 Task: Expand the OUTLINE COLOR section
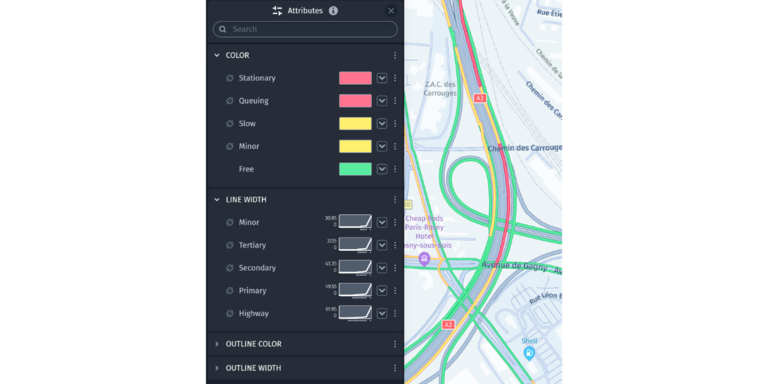pyautogui.click(x=217, y=344)
